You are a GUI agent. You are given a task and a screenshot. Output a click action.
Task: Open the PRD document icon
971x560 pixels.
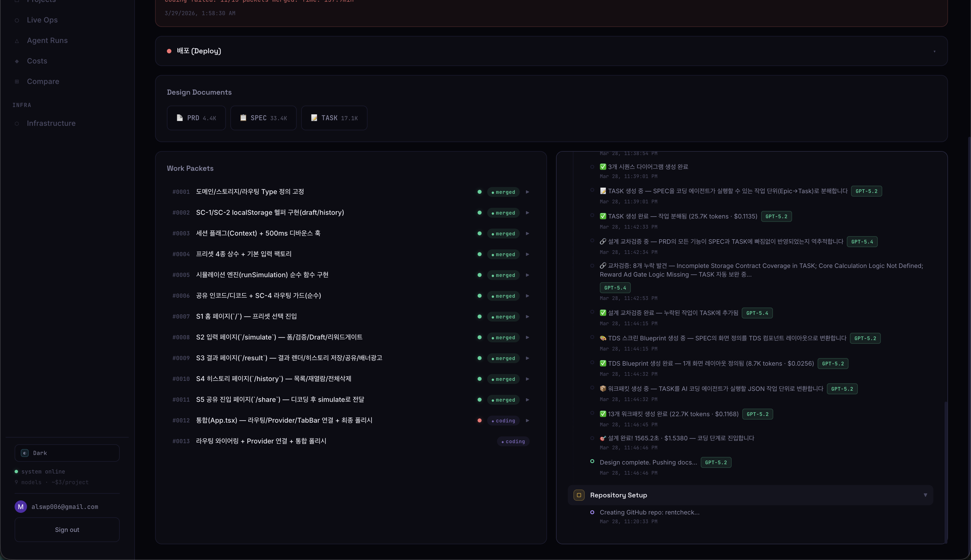[180, 118]
